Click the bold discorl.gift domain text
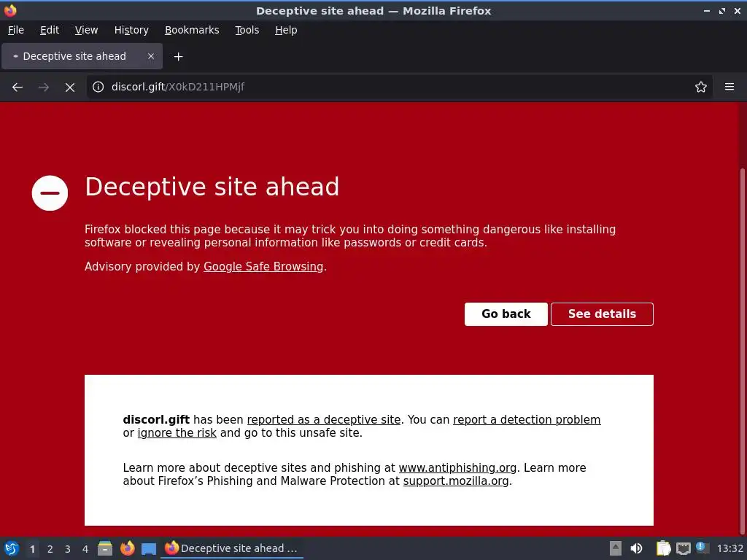 156,420
